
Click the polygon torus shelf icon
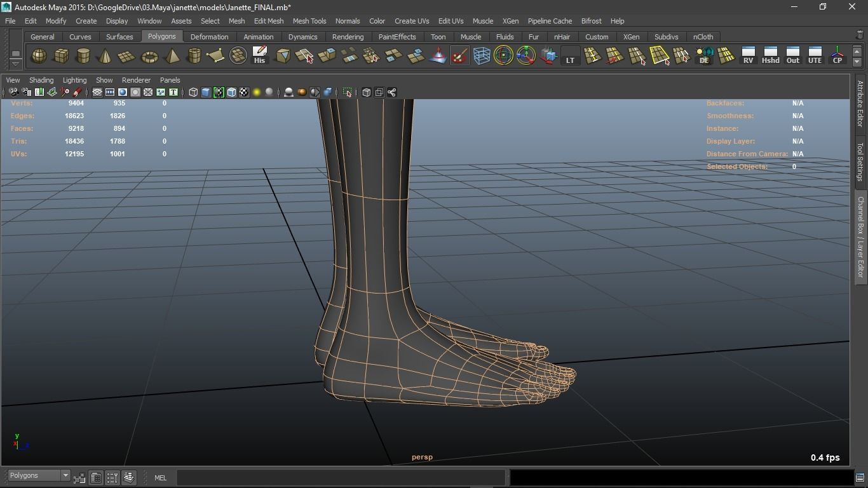click(x=149, y=57)
